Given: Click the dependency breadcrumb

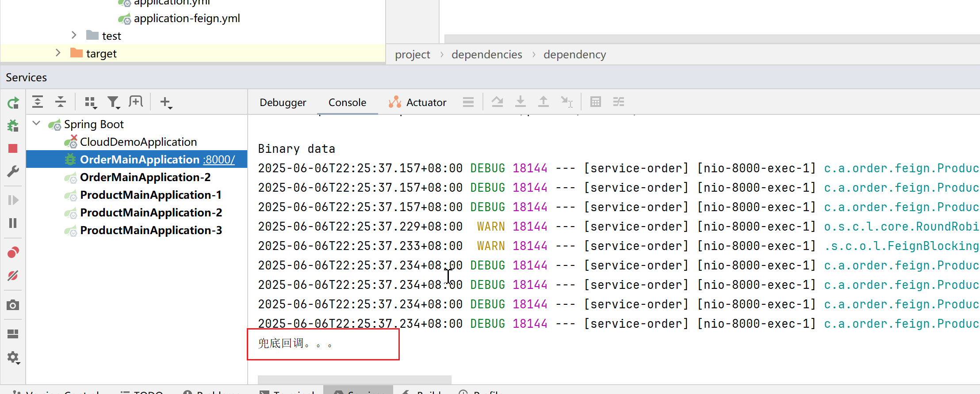Looking at the screenshot, I should 574,55.
